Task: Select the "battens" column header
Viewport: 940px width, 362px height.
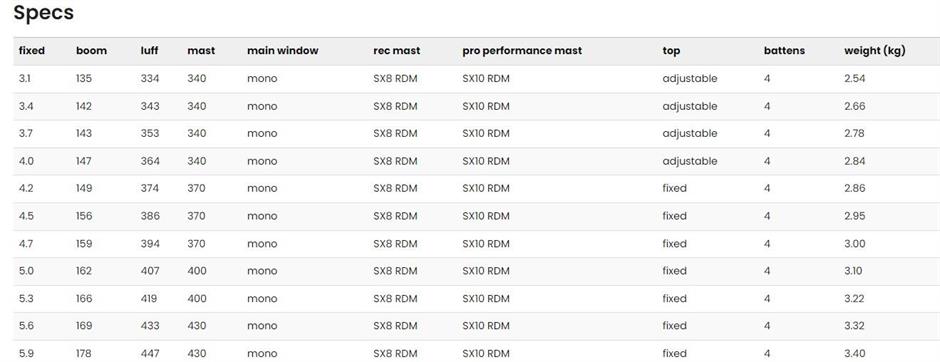Action: tap(784, 51)
